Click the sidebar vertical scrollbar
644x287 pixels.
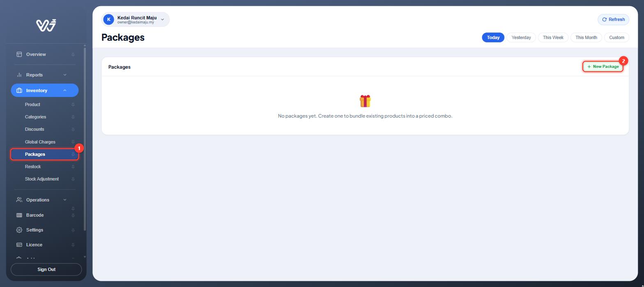(x=85, y=140)
